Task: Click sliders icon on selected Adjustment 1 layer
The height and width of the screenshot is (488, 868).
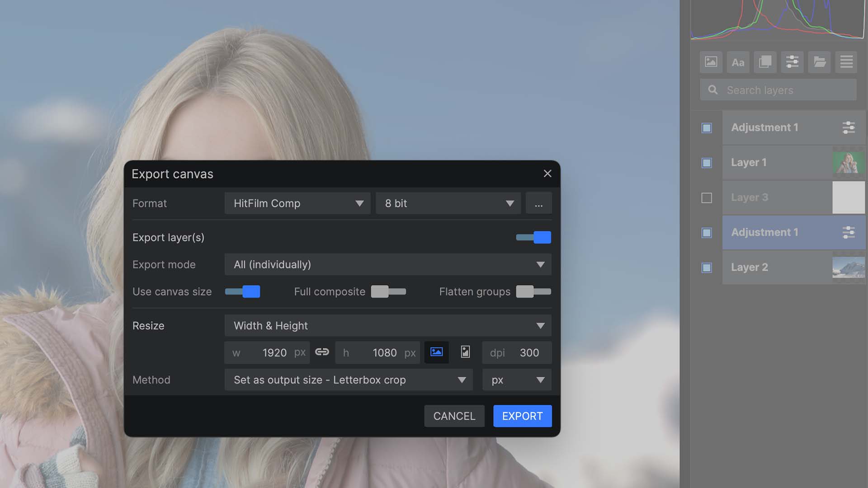Action: [849, 232]
